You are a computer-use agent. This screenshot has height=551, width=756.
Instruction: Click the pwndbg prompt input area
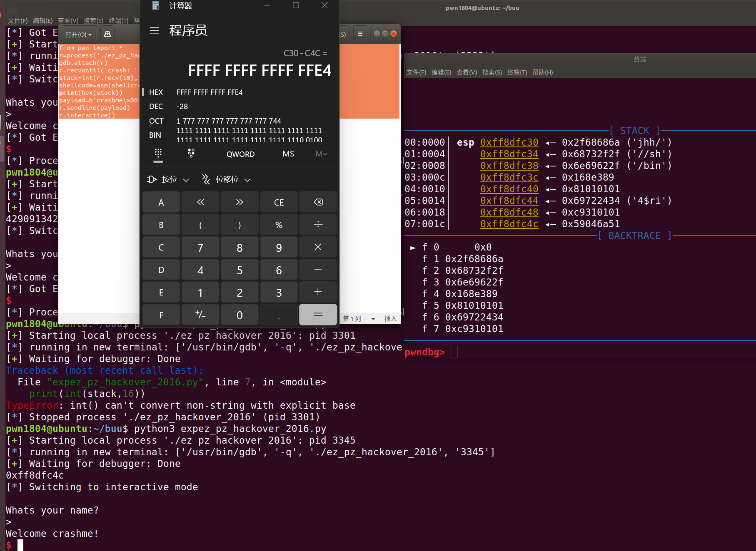pos(454,352)
